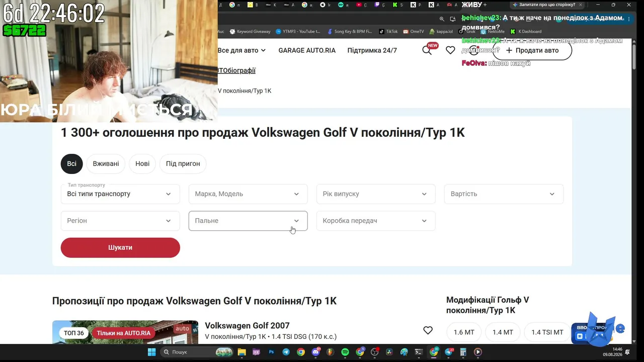Select the '1.4 TSI MT' modification chip
Screen dimensions: 644x362
547,332
